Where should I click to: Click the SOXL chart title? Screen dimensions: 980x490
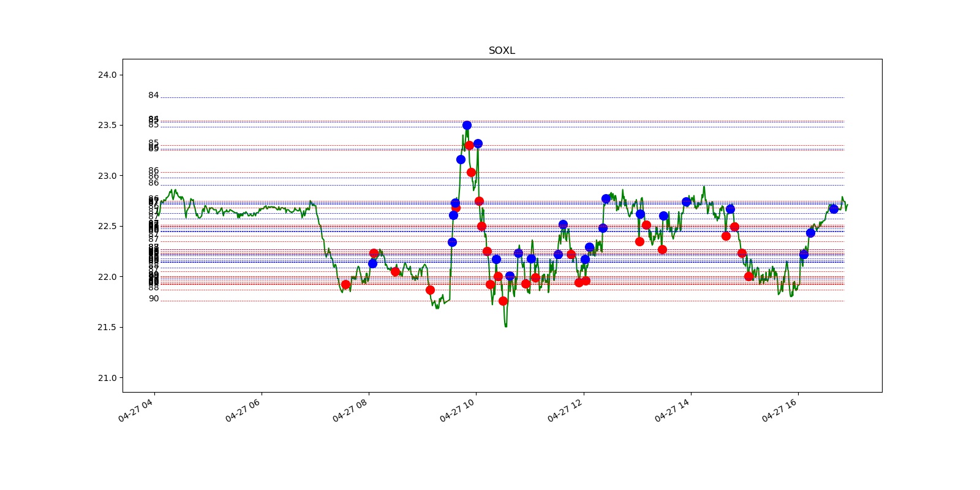(502, 50)
